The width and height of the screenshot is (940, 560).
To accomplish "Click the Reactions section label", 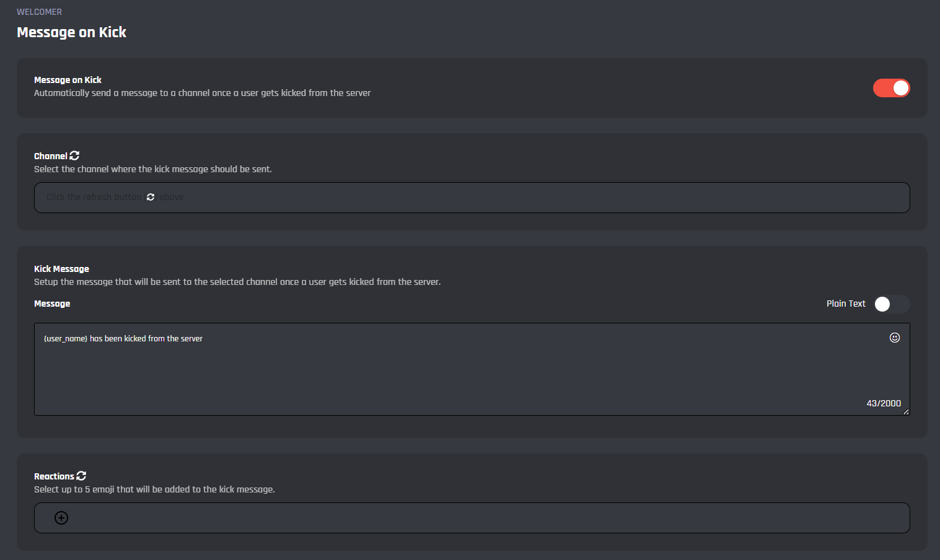I will click(x=54, y=476).
